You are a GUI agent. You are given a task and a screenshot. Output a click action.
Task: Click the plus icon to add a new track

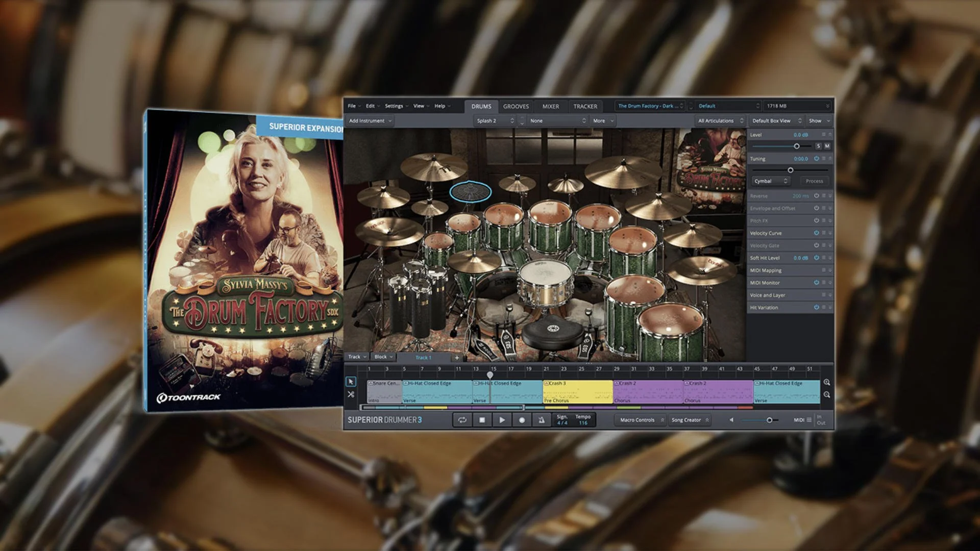click(457, 358)
